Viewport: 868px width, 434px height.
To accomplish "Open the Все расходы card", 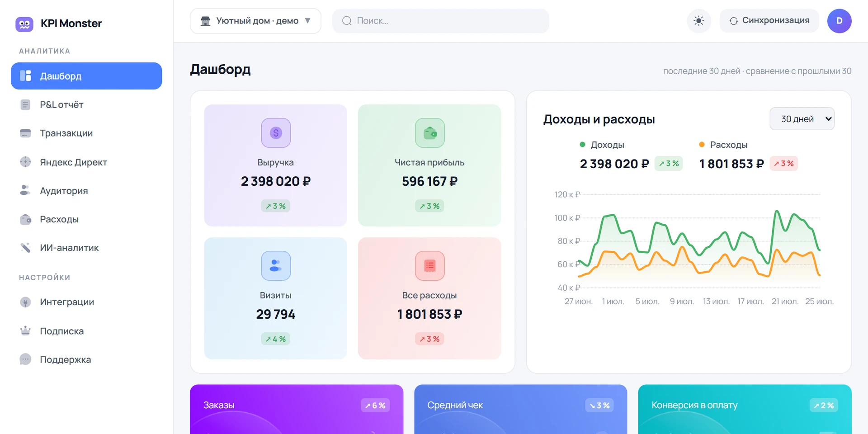I will [x=429, y=298].
